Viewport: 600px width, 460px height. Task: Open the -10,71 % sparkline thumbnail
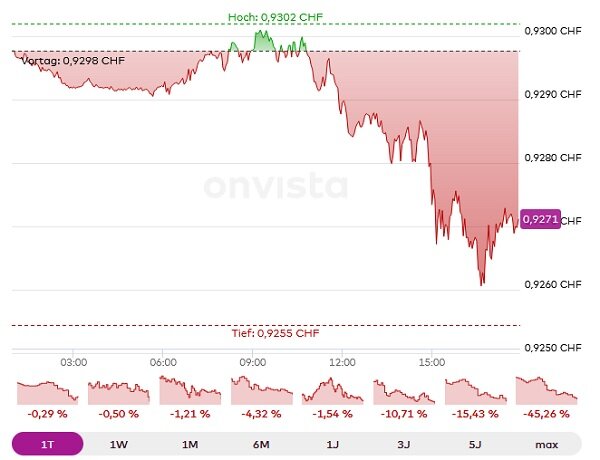(x=404, y=390)
